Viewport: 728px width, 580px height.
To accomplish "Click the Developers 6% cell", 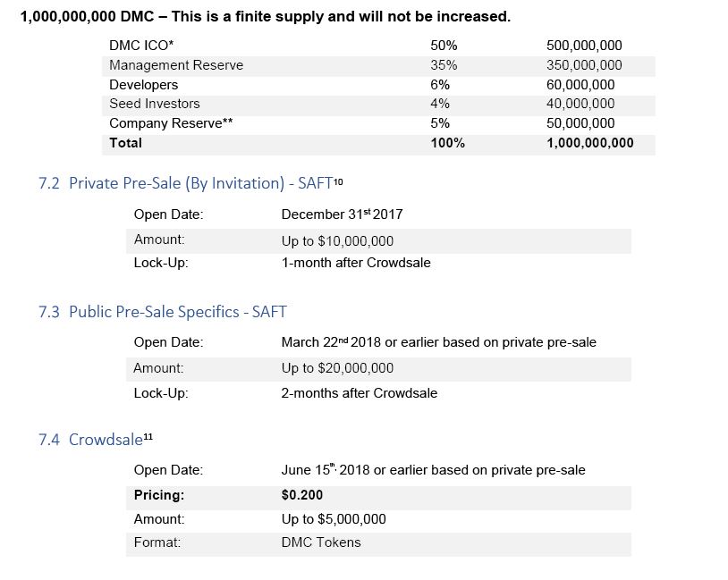I will (440, 85).
